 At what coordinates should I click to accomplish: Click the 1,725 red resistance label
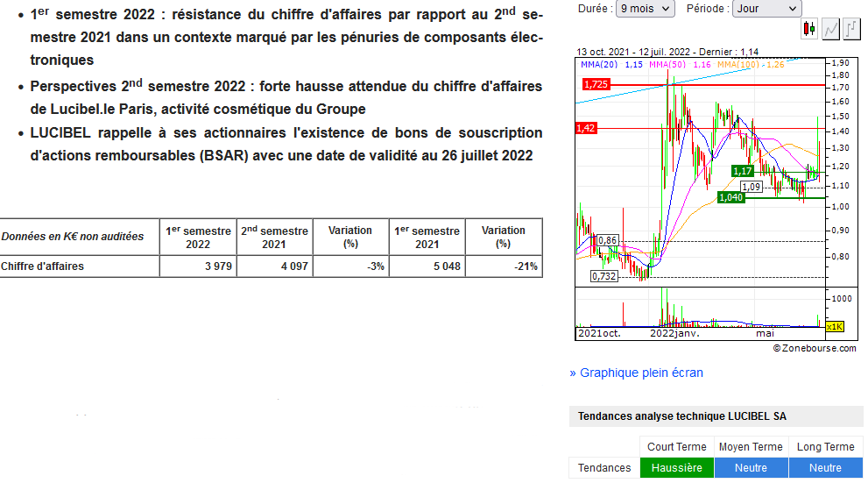tap(596, 84)
